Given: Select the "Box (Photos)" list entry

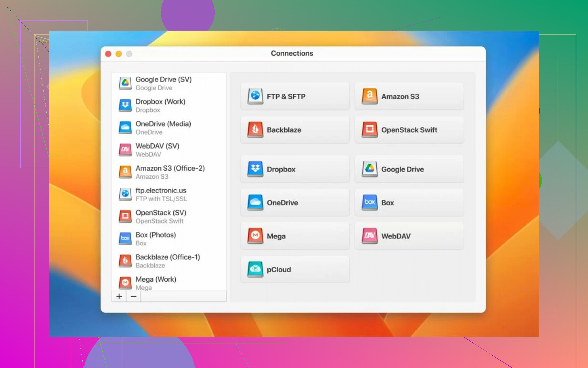Looking at the screenshot, I should pos(169,239).
